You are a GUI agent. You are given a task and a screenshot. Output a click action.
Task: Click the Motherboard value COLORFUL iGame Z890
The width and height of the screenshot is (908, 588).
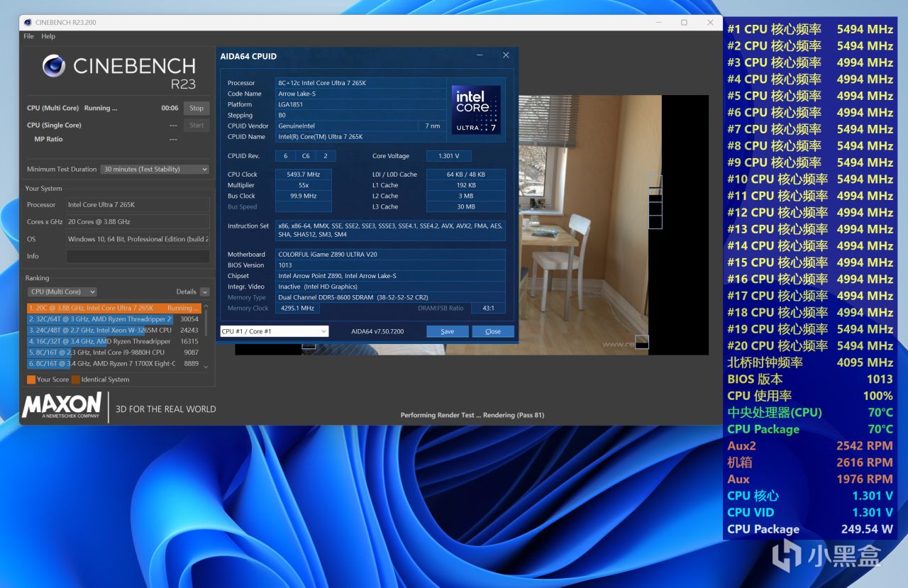click(x=390, y=255)
